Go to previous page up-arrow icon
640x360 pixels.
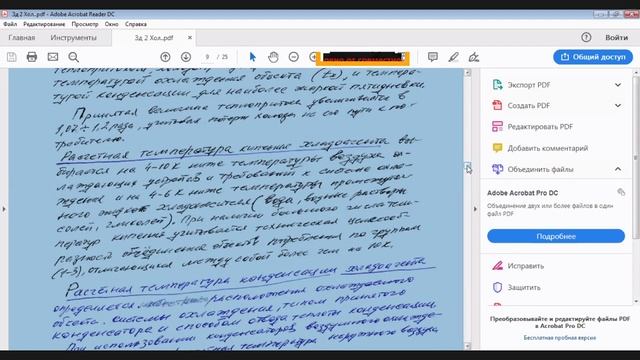[x=165, y=57]
